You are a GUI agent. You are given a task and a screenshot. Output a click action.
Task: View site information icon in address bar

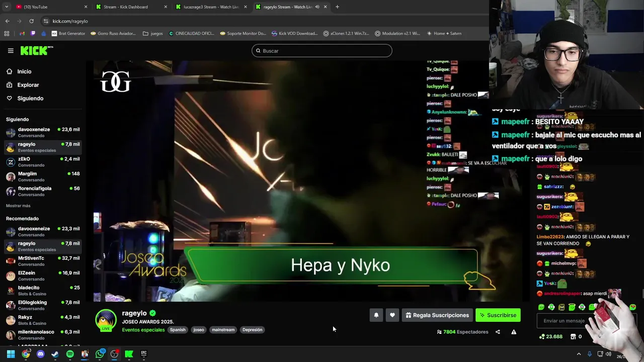pos(46,21)
